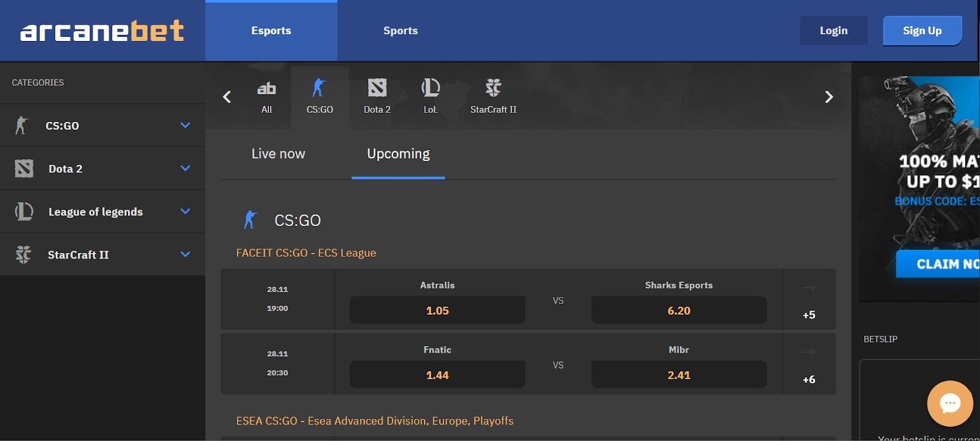The image size is (980, 441).
Task: Click the Sign Up button
Action: (922, 31)
